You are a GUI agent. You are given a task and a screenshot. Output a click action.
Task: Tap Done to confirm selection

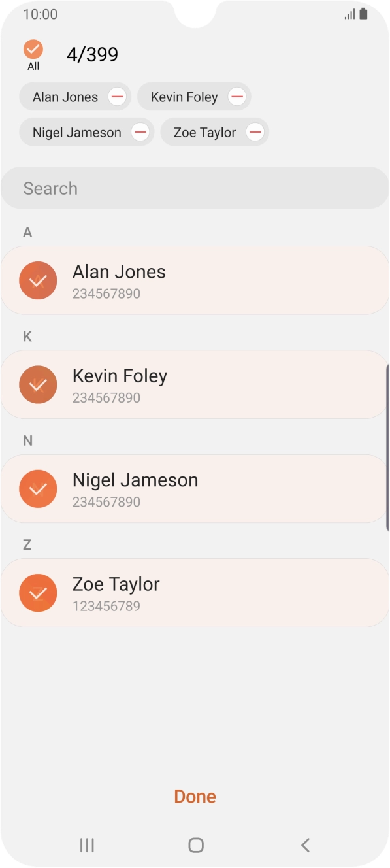tap(195, 797)
